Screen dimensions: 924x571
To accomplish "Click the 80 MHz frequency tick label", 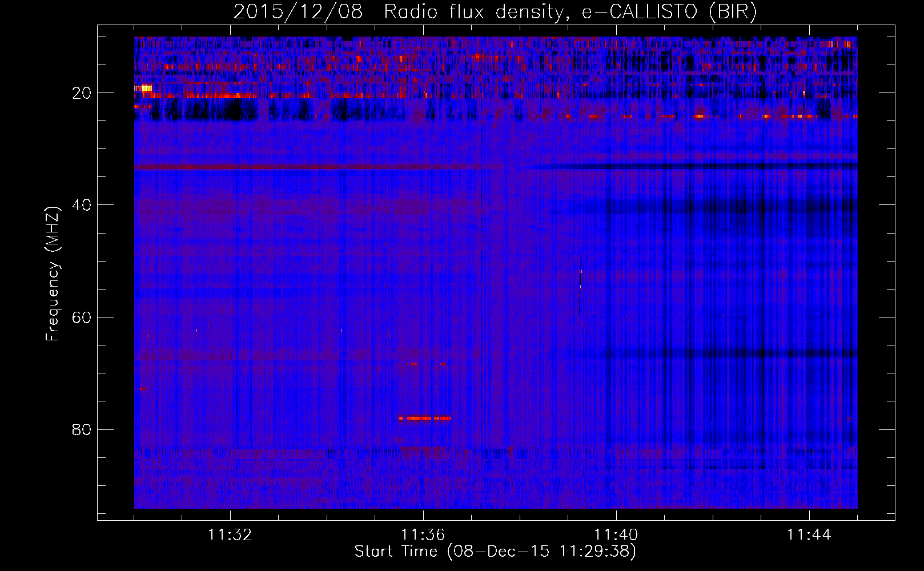I will point(82,429).
